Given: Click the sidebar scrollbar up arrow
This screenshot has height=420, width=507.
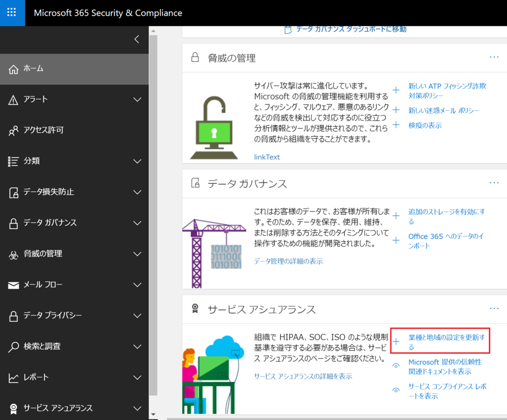Looking at the screenshot, I should pos(153,31).
